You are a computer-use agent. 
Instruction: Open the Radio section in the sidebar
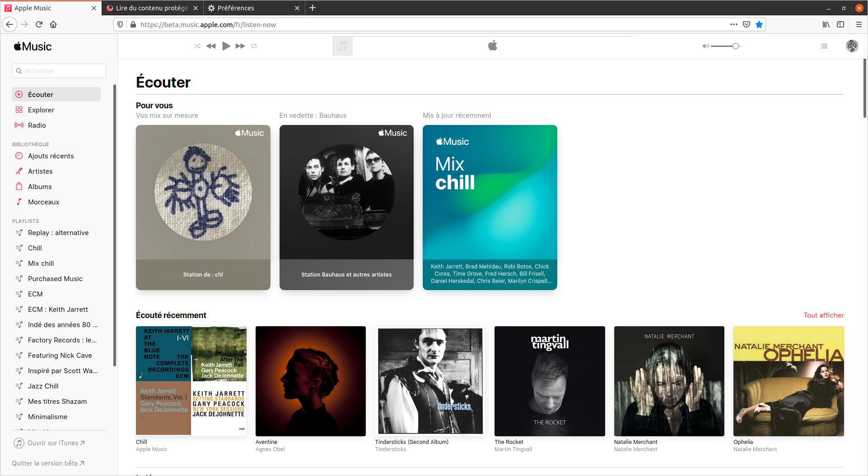(x=37, y=125)
